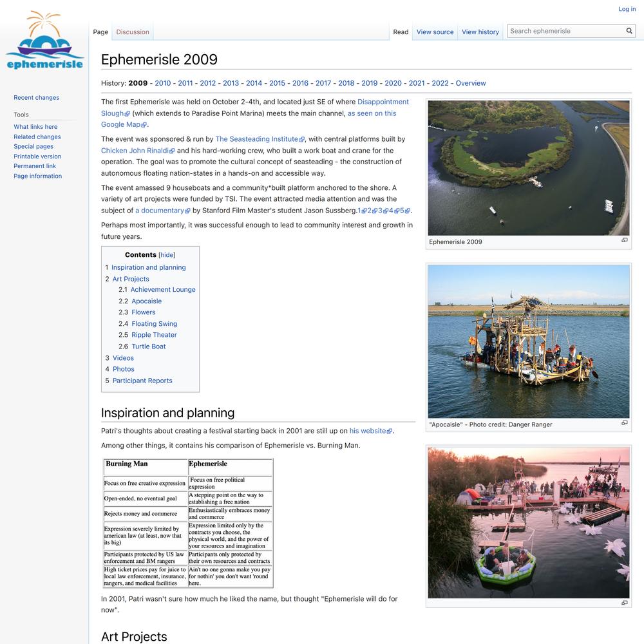This screenshot has height=644, width=644.
Task: Go to 2018 history page
Action: pos(346,83)
